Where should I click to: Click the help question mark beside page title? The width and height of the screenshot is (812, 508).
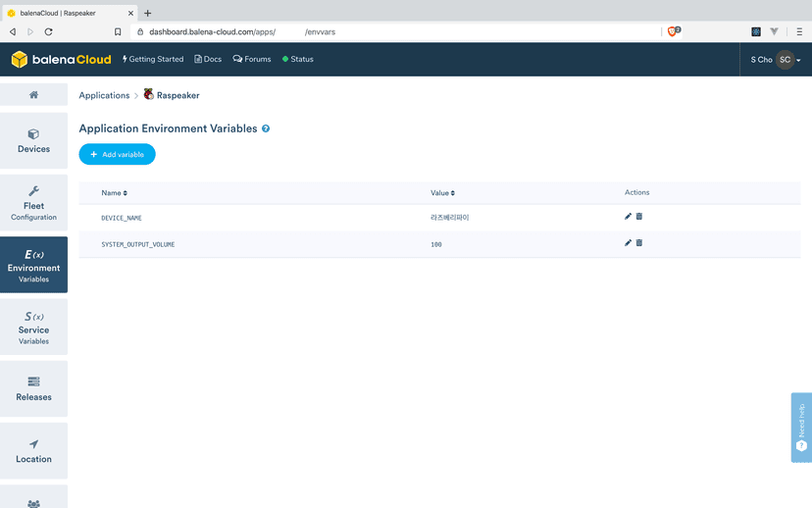point(266,128)
